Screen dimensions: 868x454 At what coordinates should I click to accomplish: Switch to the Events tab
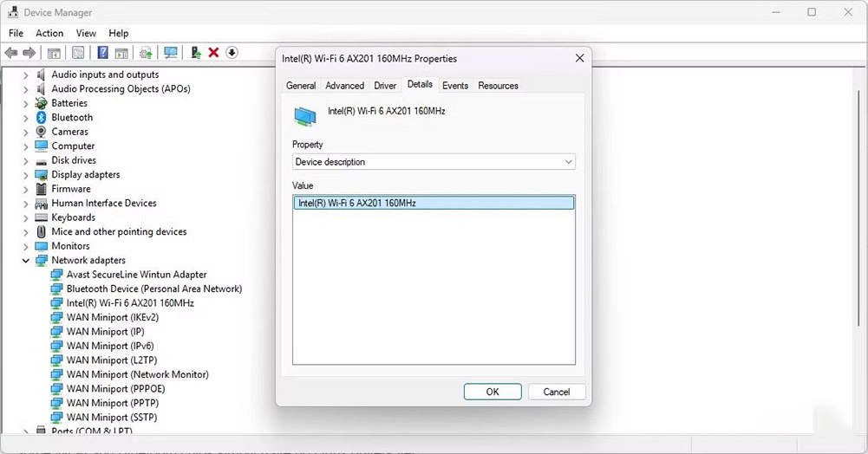(x=454, y=86)
